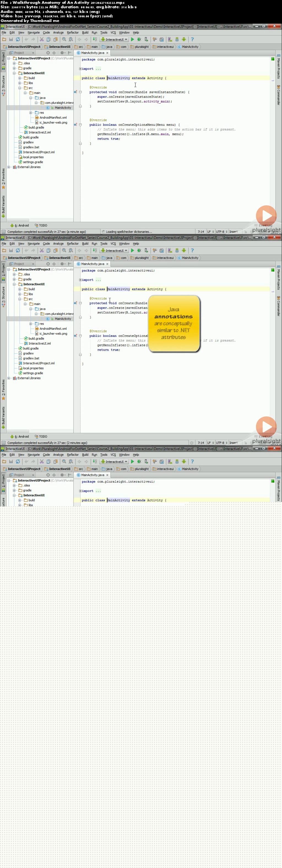The image size is (282, 868).
Task: Expand .idea folder node in first frame
Action: tap(14, 63)
